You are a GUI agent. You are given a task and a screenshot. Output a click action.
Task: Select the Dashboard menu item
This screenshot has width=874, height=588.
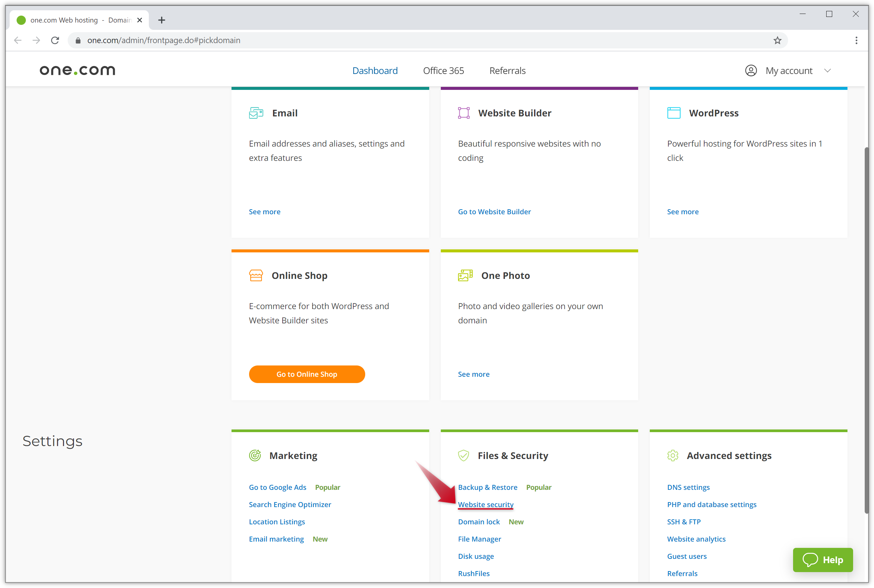375,70
